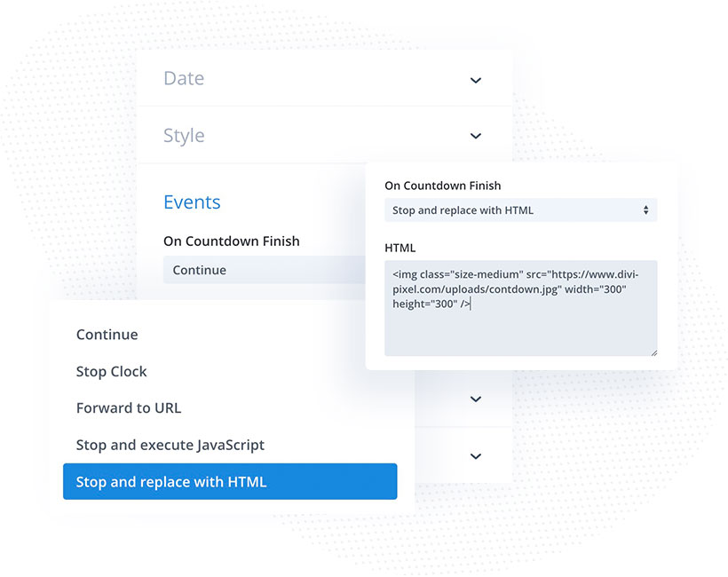Open the Style settings panel label
The image size is (728, 577).
pyautogui.click(x=184, y=136)
